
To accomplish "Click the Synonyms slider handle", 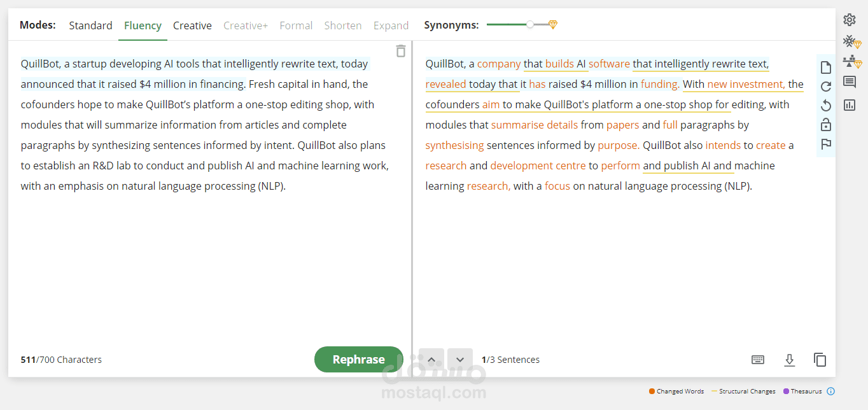I will coord(530,24).
